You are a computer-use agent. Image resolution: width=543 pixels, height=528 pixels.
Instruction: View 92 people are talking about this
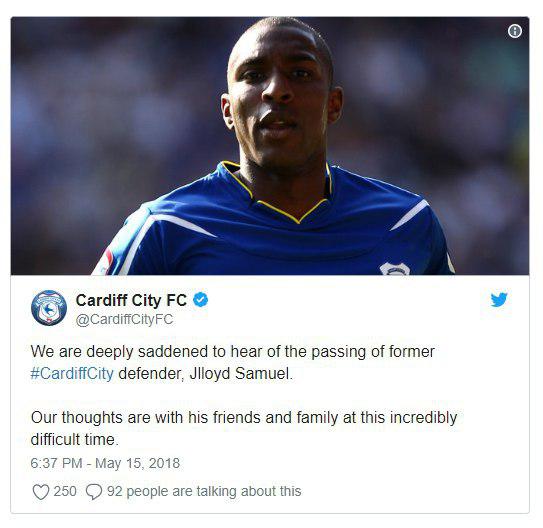pos(204,492)
